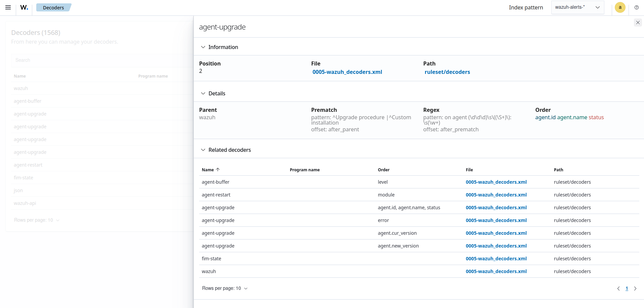644x308 pixels.
Task: Collapse the Details section
Action: click(x=203, y=93)
